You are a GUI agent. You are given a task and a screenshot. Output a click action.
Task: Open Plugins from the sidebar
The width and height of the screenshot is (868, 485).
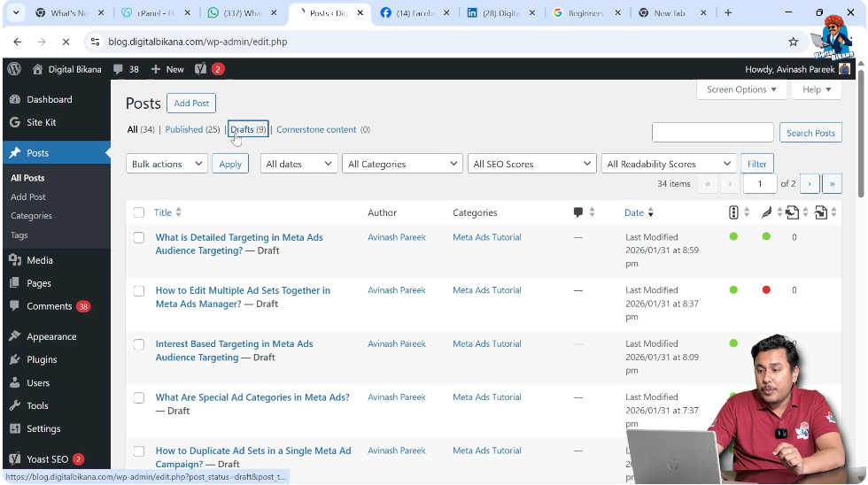[x=42, y=359]
